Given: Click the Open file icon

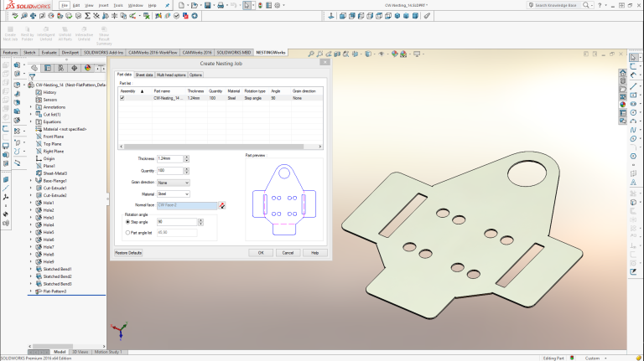Looking at the screenshot, I should point(195,5).
